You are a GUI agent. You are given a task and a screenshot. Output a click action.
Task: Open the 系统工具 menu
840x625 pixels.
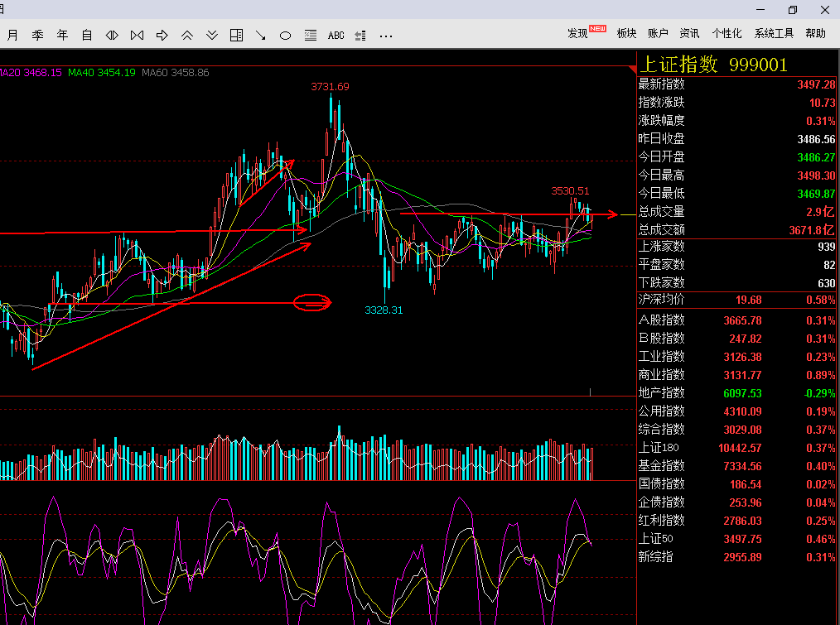pyautogui.click(x=774, y=33)
